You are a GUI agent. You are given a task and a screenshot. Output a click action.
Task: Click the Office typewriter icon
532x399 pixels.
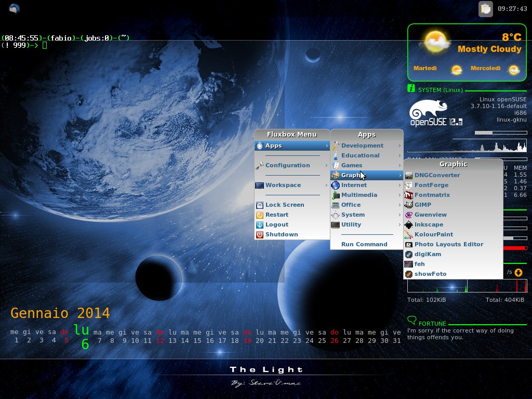coord(336,205)
